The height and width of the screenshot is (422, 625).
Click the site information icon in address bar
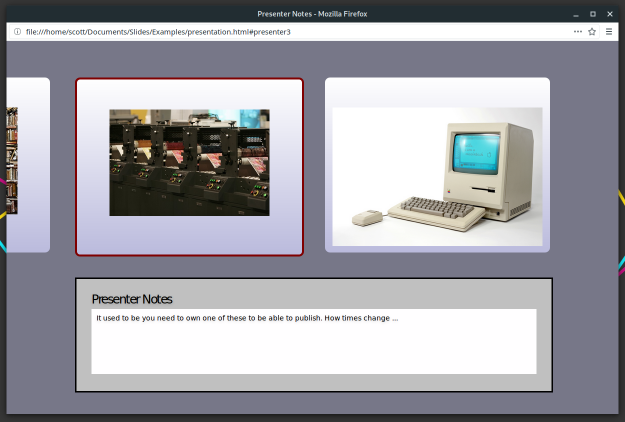(17, 31)
